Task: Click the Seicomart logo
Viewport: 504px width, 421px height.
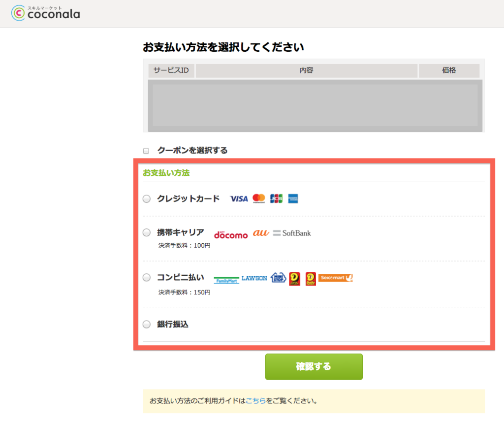Action: [336, 278]
